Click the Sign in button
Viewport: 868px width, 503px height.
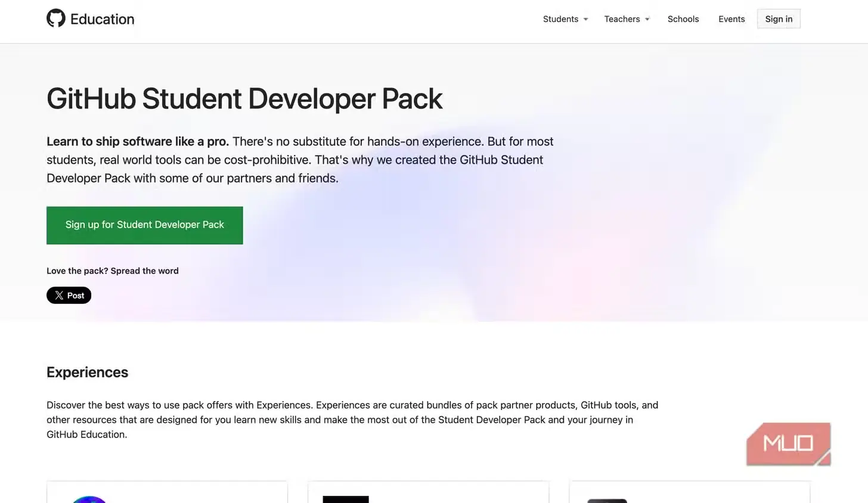(x=779, y=19)
